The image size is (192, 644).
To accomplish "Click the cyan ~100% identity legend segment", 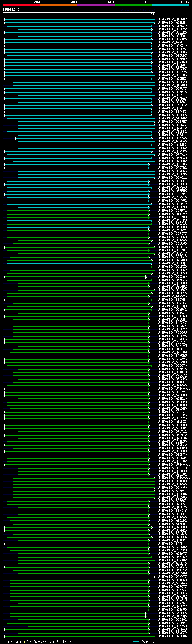I will [170, 5].
